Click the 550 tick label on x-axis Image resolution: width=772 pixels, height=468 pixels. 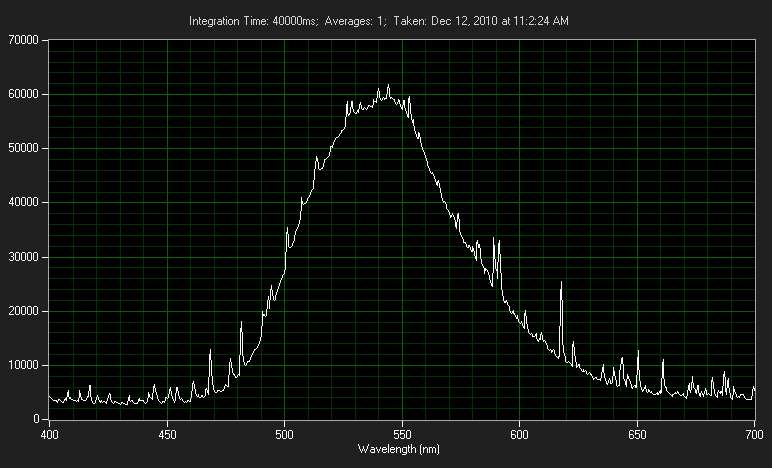point(402,434)
